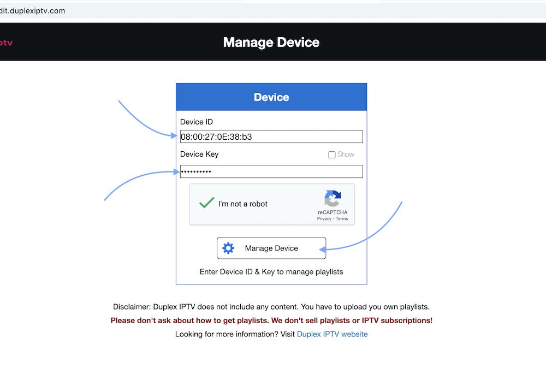The width and height of the screenshot is (546, 392).
Task: Open the reCAPTCHA Privacy link
Action: pos(324,218)
